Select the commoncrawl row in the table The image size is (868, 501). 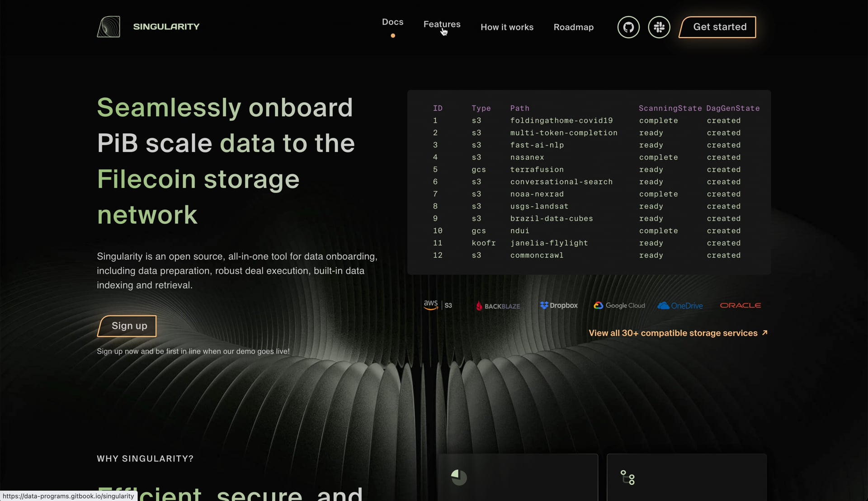click(589, 255)
